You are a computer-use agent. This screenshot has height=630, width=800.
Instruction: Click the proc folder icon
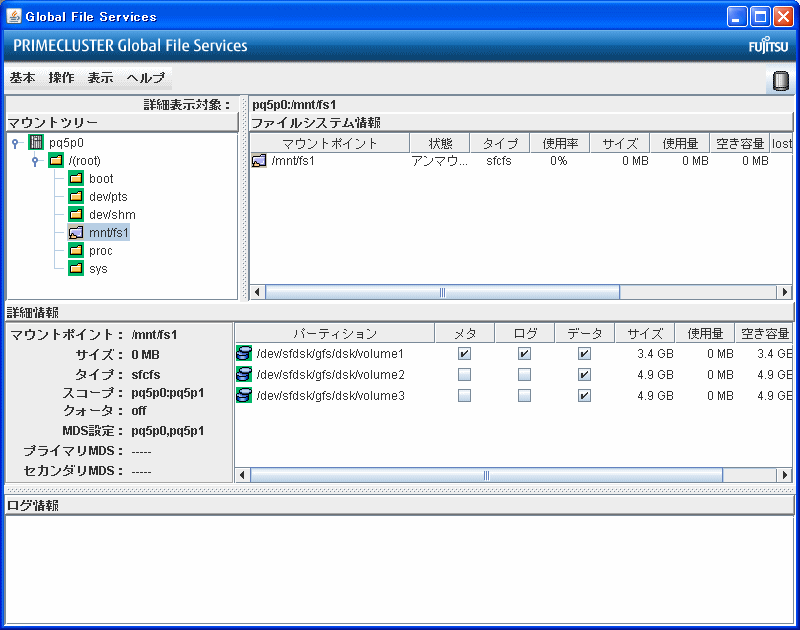click(76, 250)
